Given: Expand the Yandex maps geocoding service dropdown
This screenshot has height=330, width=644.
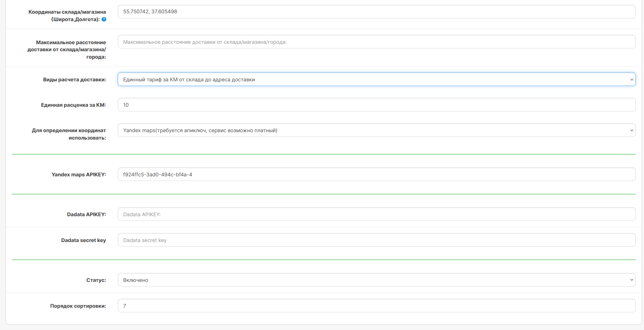Looking at the screenshot, I should pos(376,130).
